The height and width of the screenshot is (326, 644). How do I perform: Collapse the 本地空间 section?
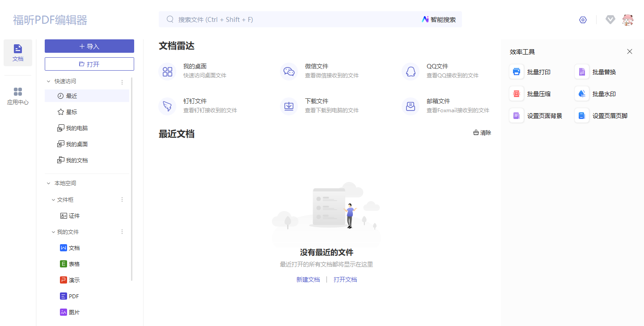pos(49,183)
